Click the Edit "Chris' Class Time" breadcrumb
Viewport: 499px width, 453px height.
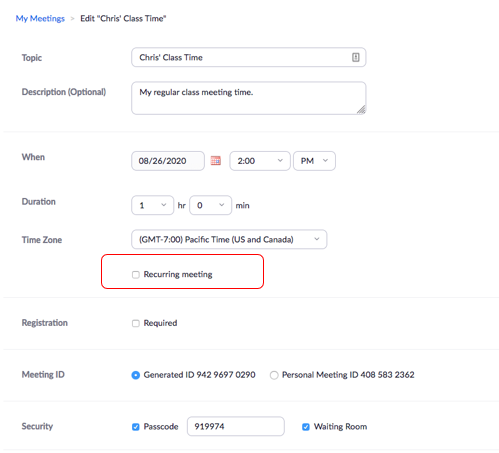[123, 18]
